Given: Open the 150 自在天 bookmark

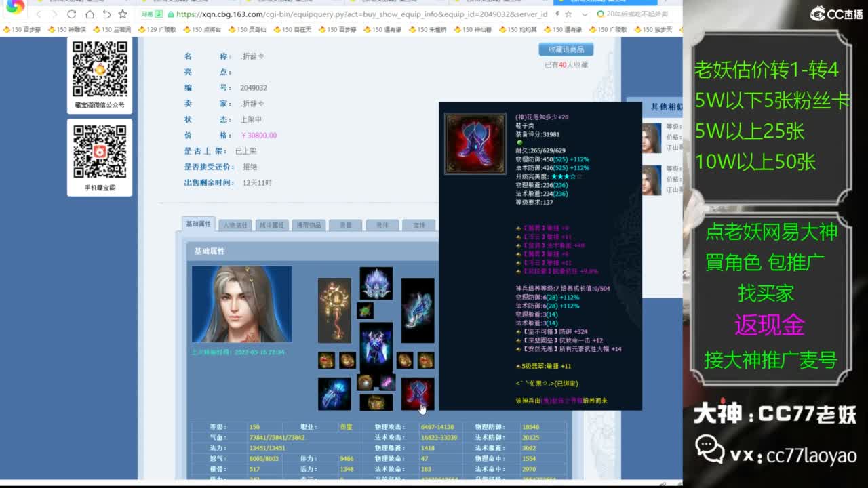Looking at the screenshot, I should click(292, 29).
